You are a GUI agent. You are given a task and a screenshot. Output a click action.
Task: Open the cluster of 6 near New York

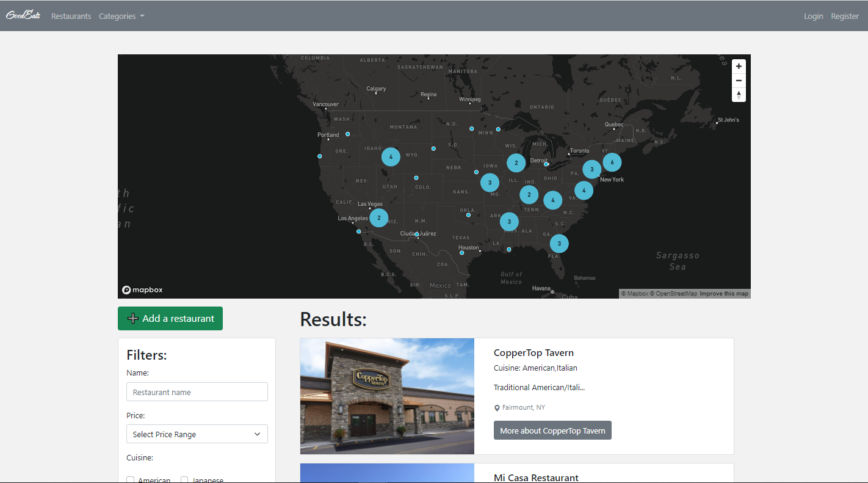tap(612, 162)
